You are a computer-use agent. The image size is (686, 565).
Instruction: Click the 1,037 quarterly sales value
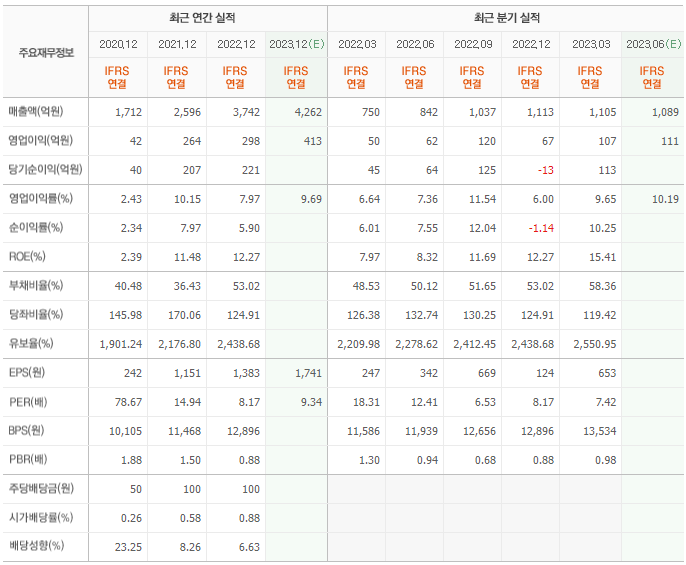[482, 112]
